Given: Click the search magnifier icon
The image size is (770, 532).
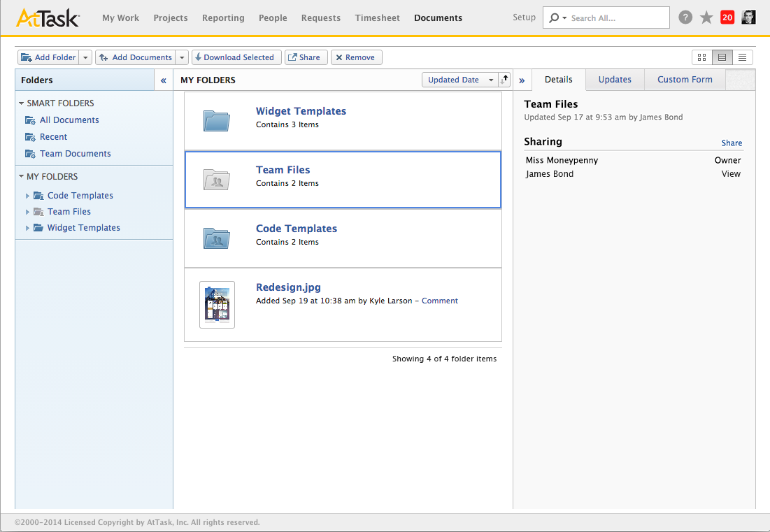Looking at the screenshot, I should pos(554,17).
